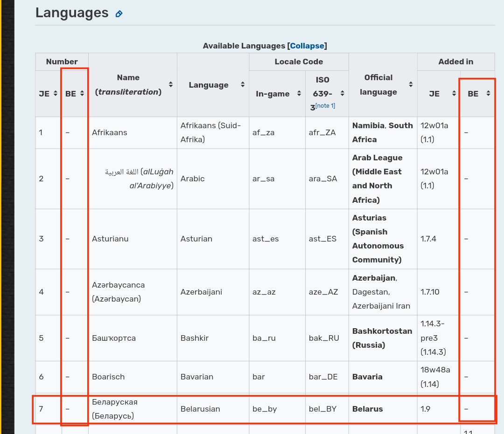
Task: Collapse the Available Languages table
Action: (x=307, y=46)
